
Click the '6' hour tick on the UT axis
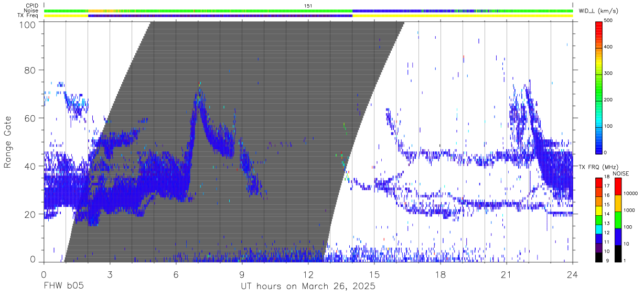click(176, 275)
